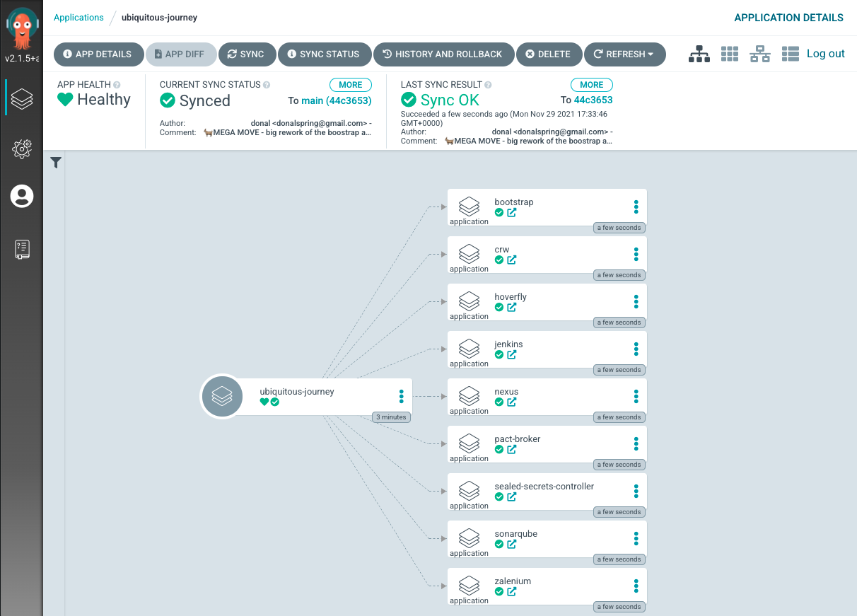The image size is (857, 616).
Task: Select the sonarqube node name
Action: point(516,534)
